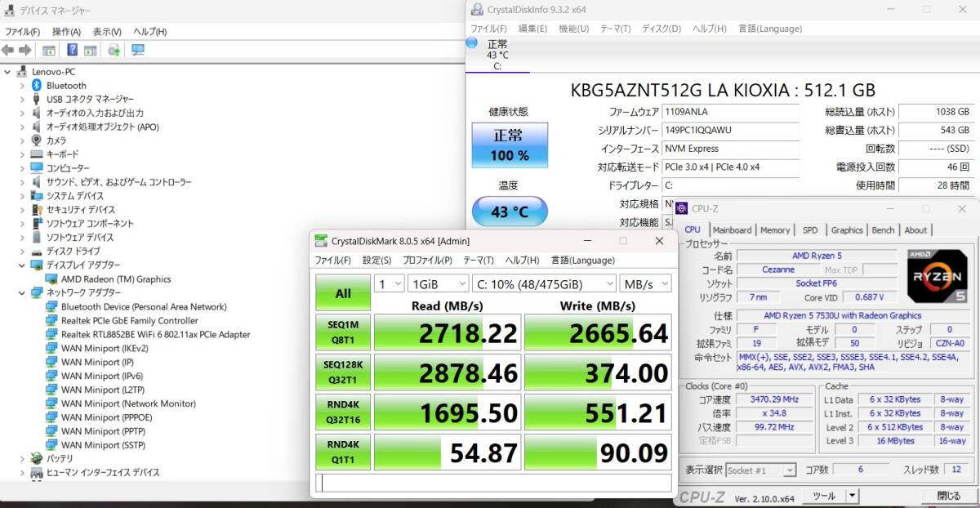Switch to the Mainboard tab in CPU-Z

[732, 230]
